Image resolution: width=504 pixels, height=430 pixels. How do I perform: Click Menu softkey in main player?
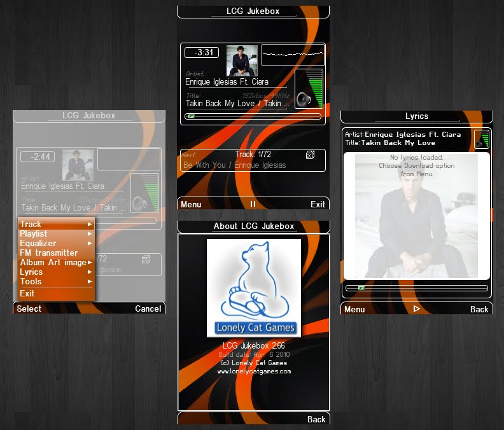click(191, 204)
